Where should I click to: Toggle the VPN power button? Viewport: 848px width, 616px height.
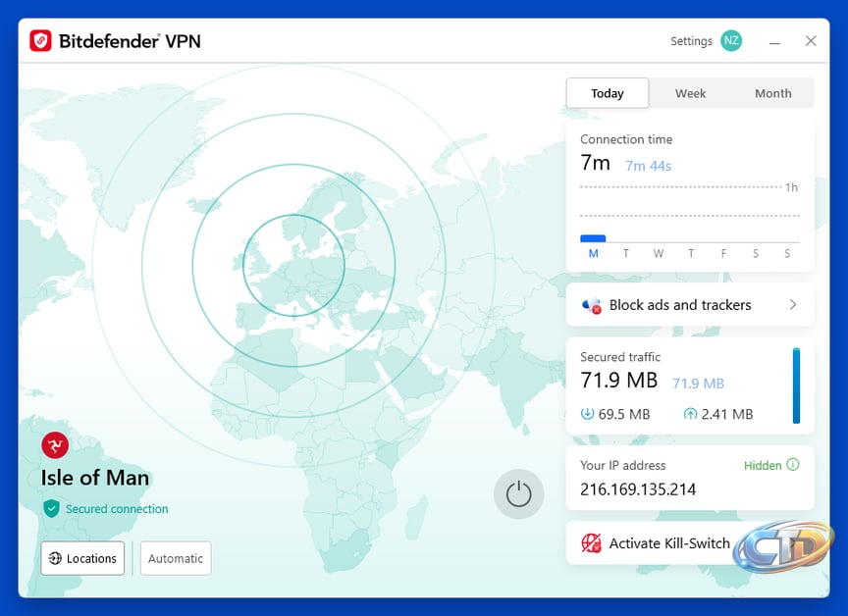click(518, 494)
